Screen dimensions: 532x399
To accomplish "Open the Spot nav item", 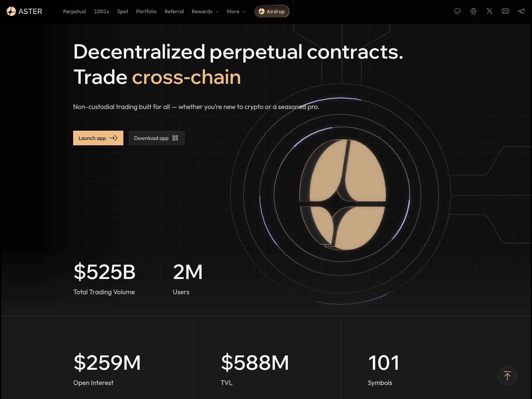I will click(x=123, y=11).
